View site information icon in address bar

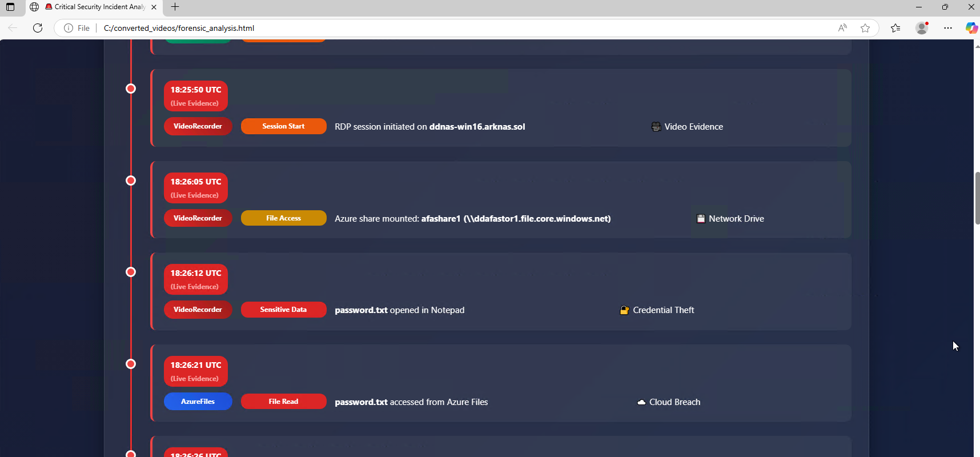tap(69, 28)
